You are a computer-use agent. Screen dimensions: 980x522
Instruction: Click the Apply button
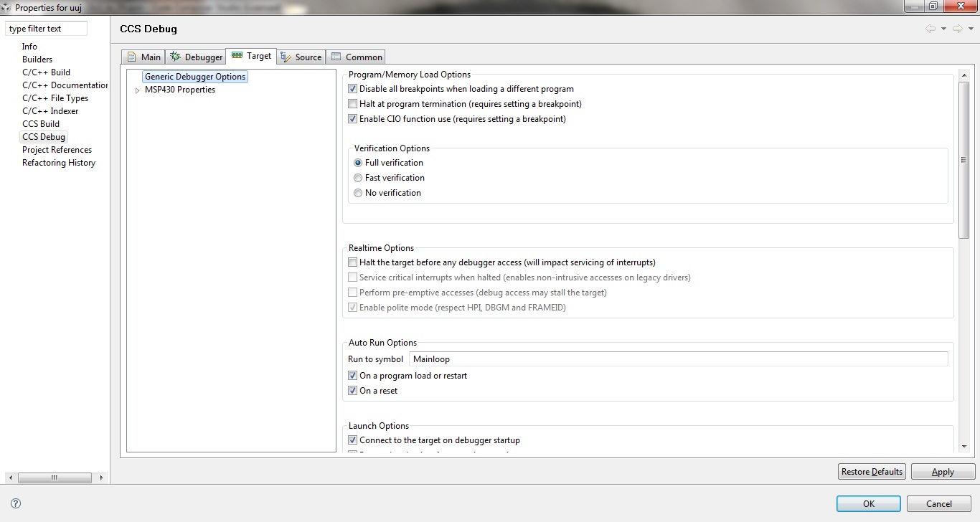click(943, 472)
